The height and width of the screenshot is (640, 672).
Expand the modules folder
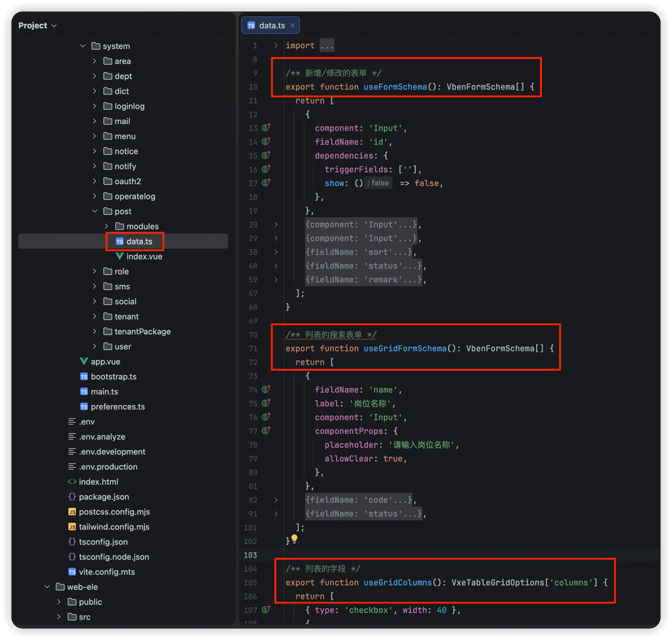coord(106,226)
